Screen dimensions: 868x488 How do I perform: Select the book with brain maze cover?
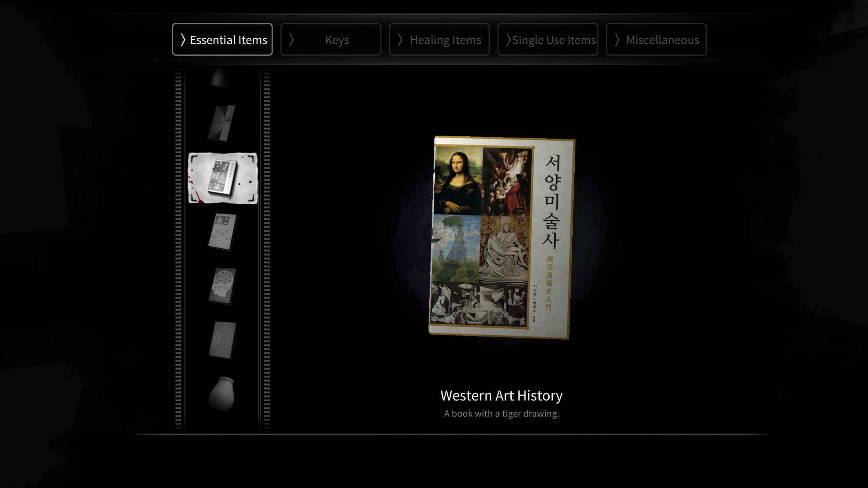click(222, 286)
